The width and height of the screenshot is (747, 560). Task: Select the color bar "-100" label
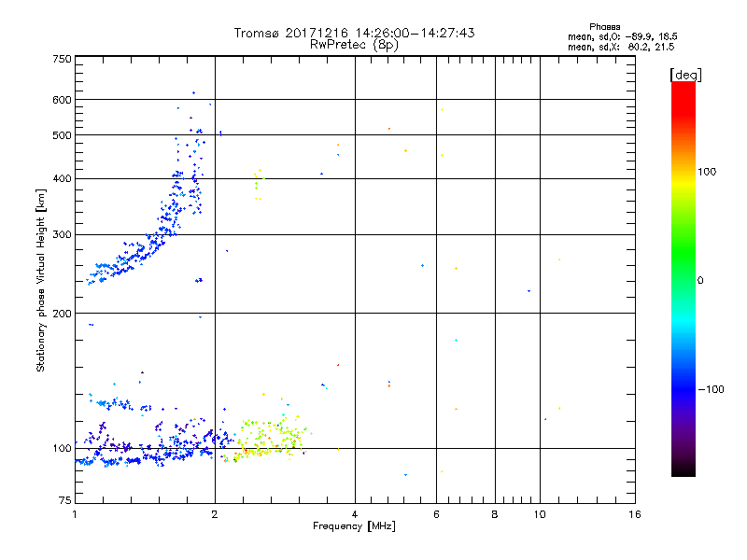(711, 389)
